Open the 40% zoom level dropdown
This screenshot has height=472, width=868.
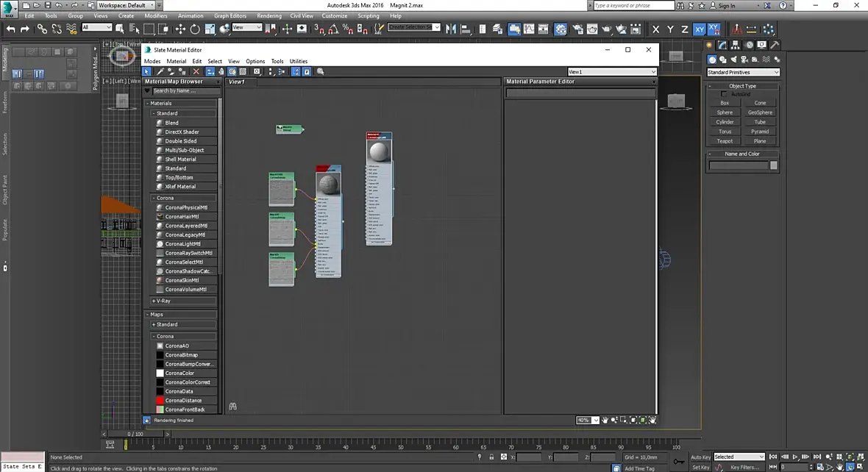click(x=596, y=420)
